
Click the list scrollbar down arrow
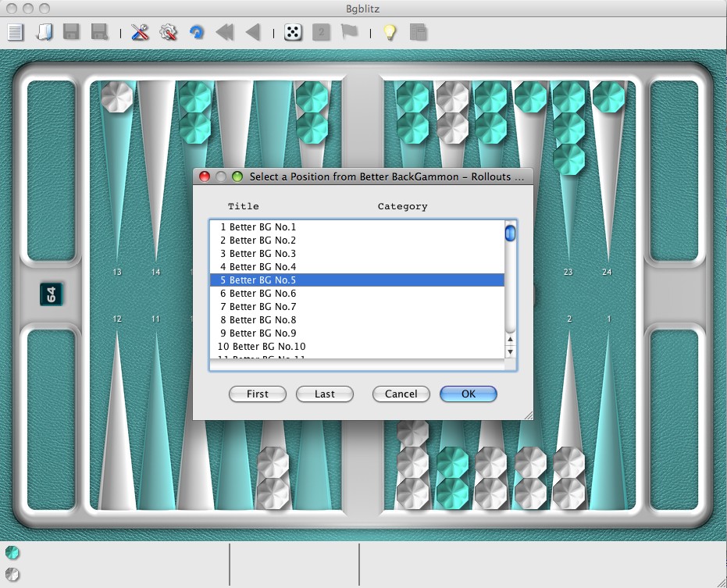click(511, 352)
